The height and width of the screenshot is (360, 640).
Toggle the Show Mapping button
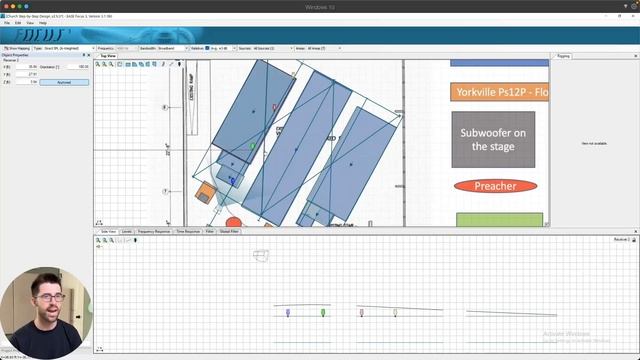pyautogui.click(x=17, y=48)
